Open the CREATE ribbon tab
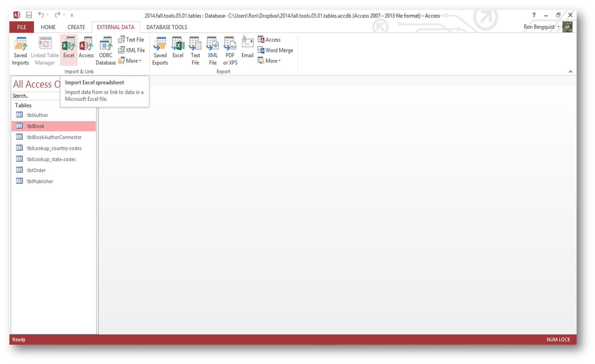This screenshot has height=364, width=595. coord(76,27)
